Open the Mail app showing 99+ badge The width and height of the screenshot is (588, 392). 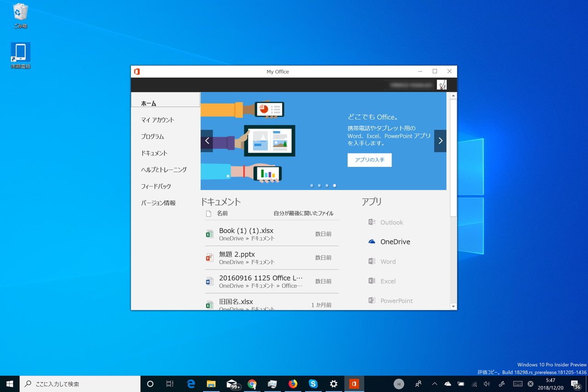pyautogui.click(x=232, y=384)
